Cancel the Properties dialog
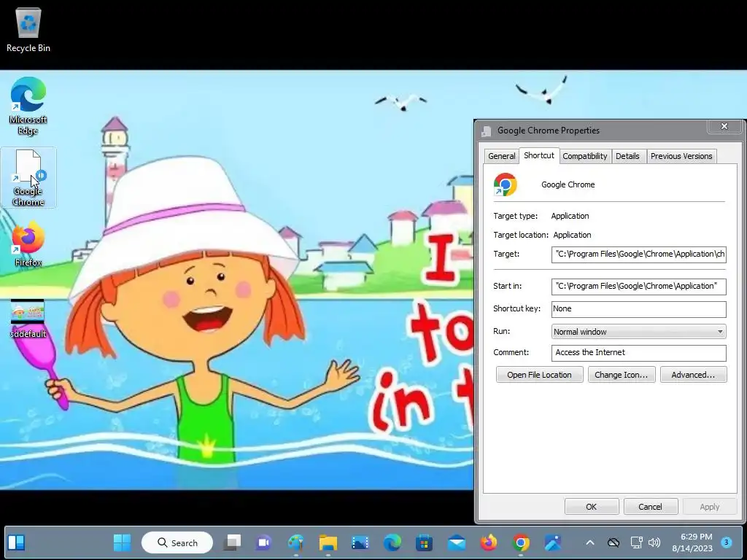 pos(650,507)
